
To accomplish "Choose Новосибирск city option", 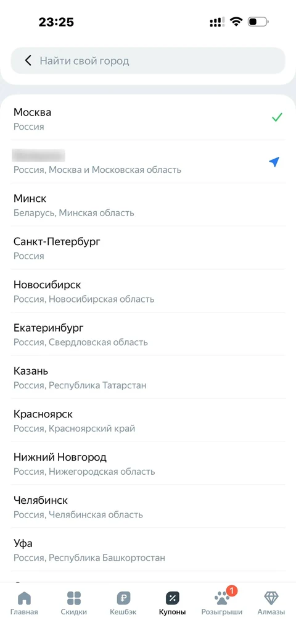I will pos(148,291).
